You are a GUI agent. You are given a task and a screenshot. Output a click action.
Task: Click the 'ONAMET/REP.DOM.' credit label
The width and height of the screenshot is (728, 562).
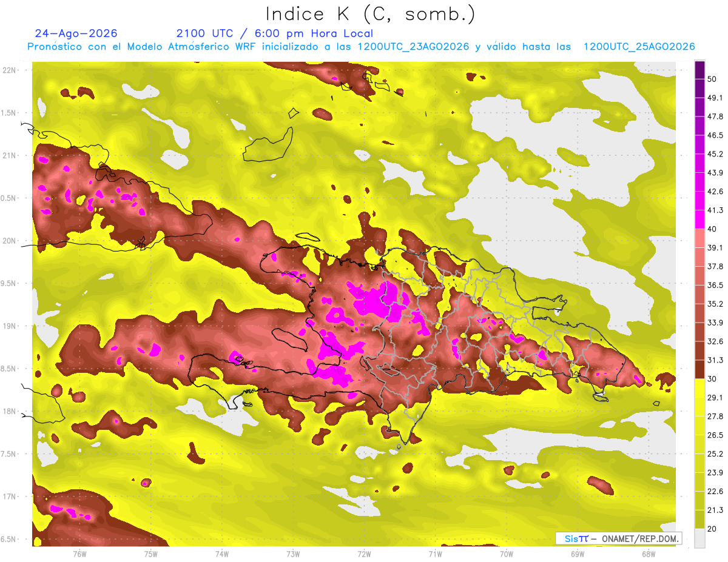click(639, 538)
